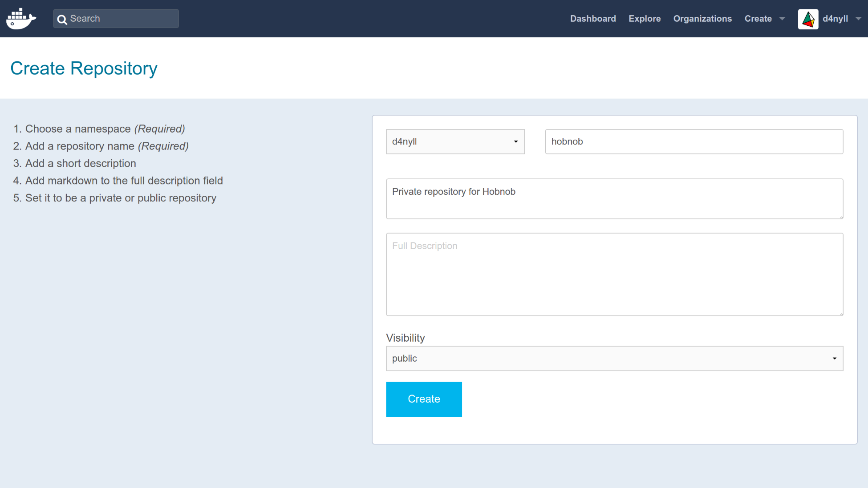Click the Full Description resize grip
This screenshot has width=868, height=488.
[x=841, y=314]
